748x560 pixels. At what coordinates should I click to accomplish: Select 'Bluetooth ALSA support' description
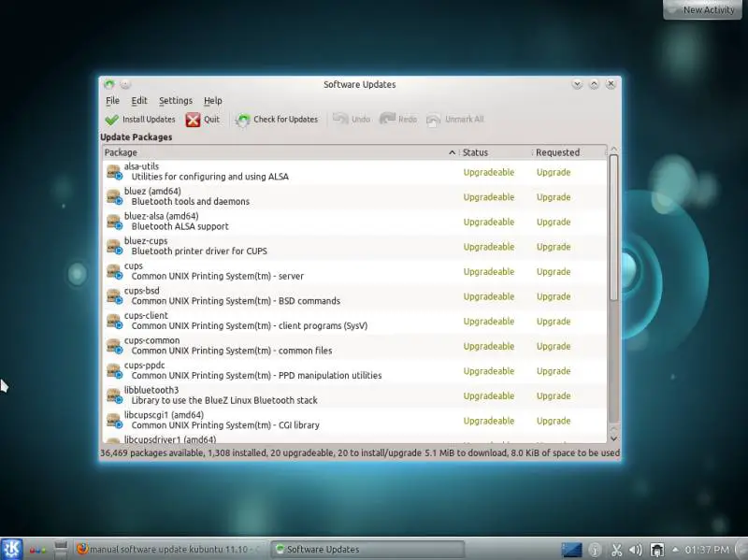coord(180,226)
